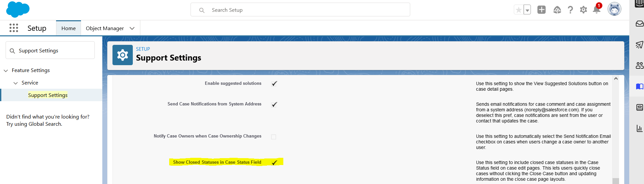Uncheck Show Closed Statuses in Case Status Field
The height and width of the screenshot is (184, 644).
point(274,162)
